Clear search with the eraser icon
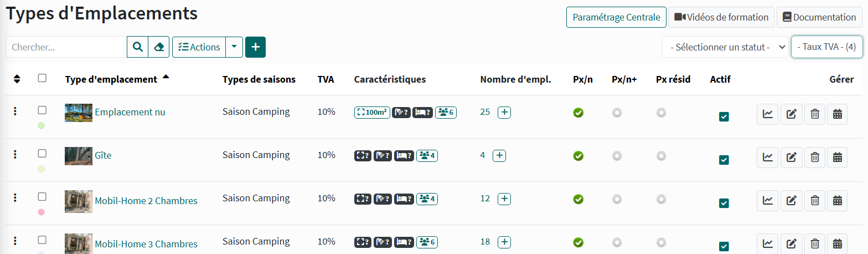Screen dimensions: 868x254 point(159,47)
